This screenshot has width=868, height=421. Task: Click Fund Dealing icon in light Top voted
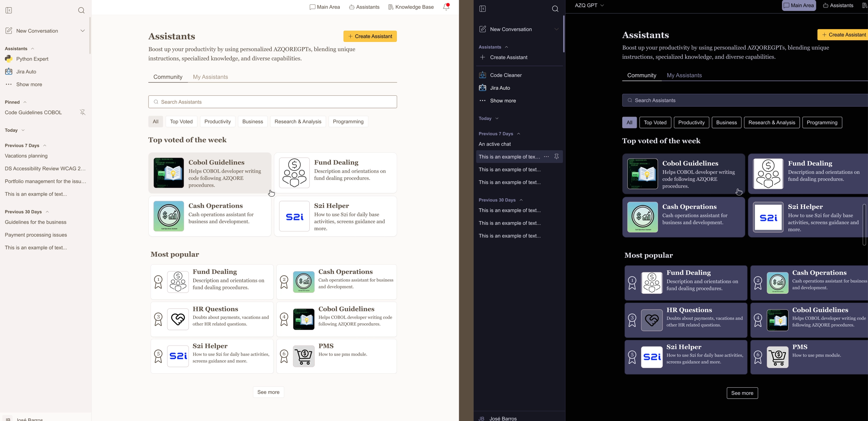(x=295, y=173)
